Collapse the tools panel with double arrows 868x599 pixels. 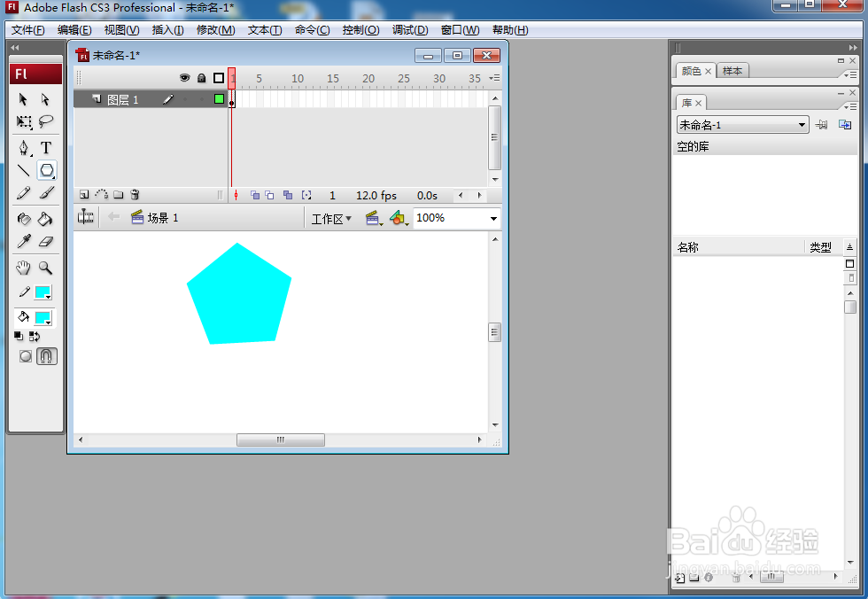coord(15,48)
